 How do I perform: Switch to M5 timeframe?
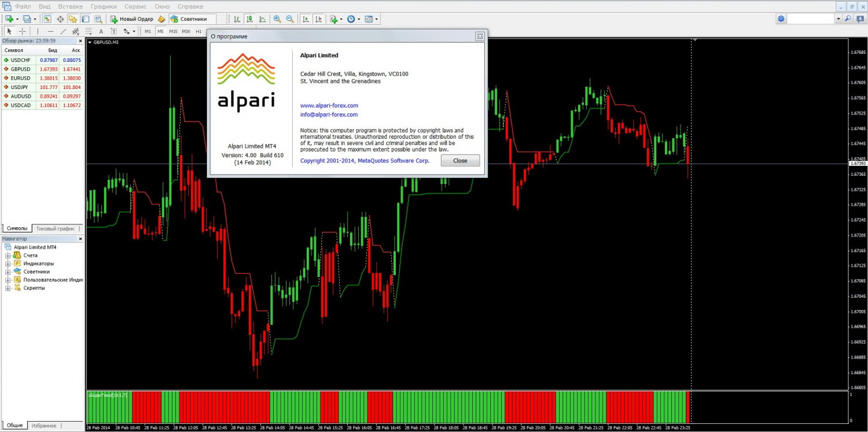tap(160, 31)
